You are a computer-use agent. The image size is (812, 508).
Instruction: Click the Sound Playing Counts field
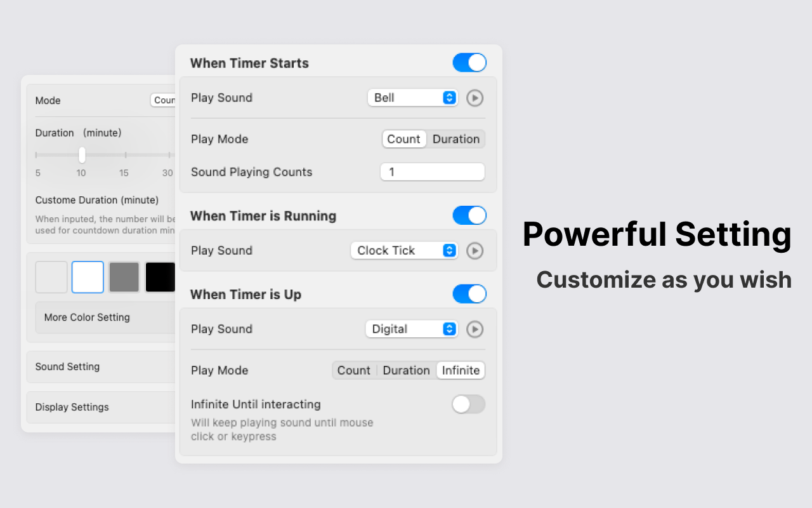click(x=433, y=172)
